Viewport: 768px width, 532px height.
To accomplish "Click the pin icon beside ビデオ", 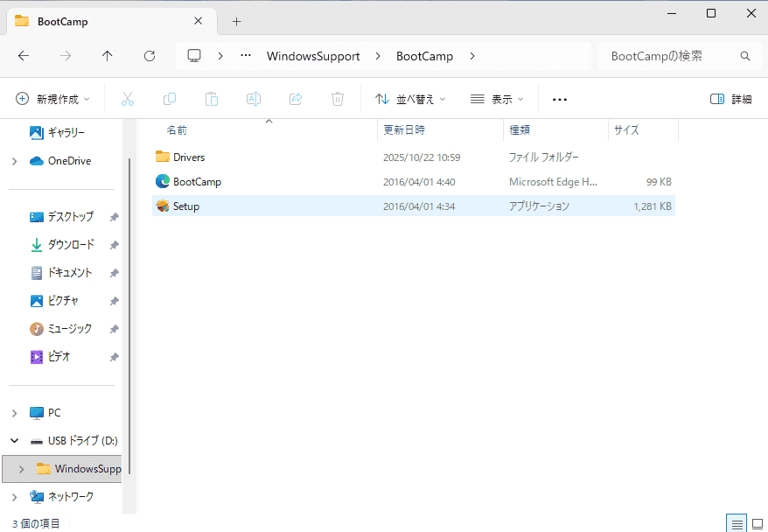I will pos(114,357).
